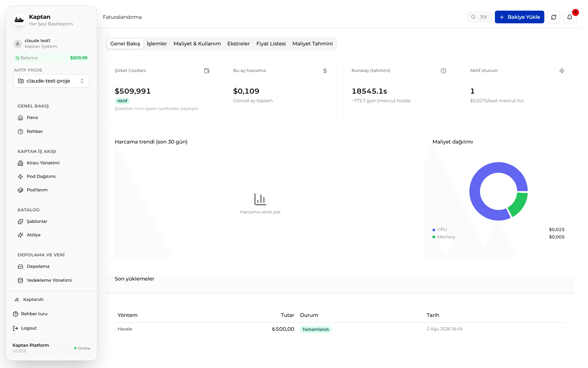Click the ₺500,00 amount in Havale row

(283, 329)
